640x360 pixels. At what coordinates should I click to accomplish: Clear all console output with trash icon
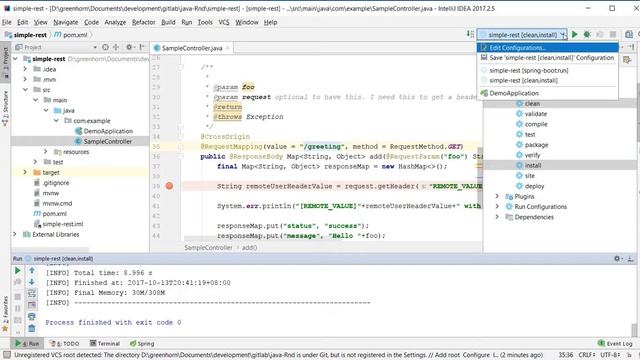[x=32, y=328]
